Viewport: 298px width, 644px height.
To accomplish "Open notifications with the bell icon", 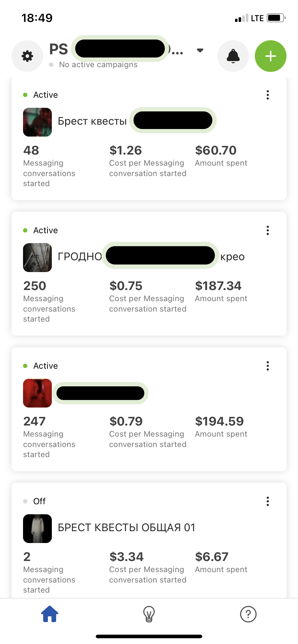I will [233, 56].
